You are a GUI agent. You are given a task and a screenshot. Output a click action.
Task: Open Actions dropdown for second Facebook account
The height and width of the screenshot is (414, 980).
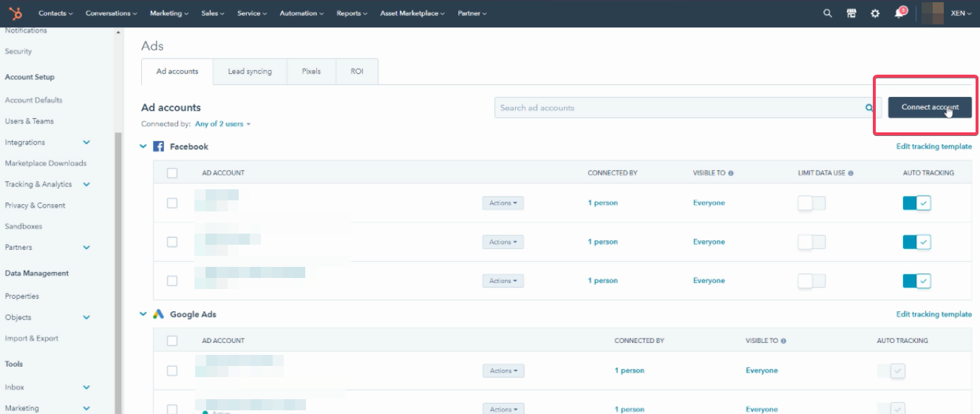coord(503,242)
